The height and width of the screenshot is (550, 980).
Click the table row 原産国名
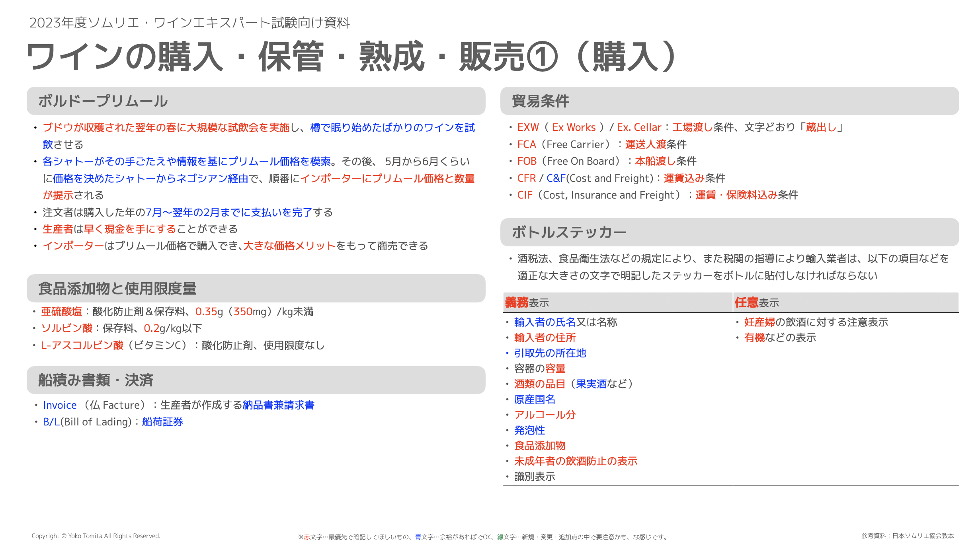535,399
